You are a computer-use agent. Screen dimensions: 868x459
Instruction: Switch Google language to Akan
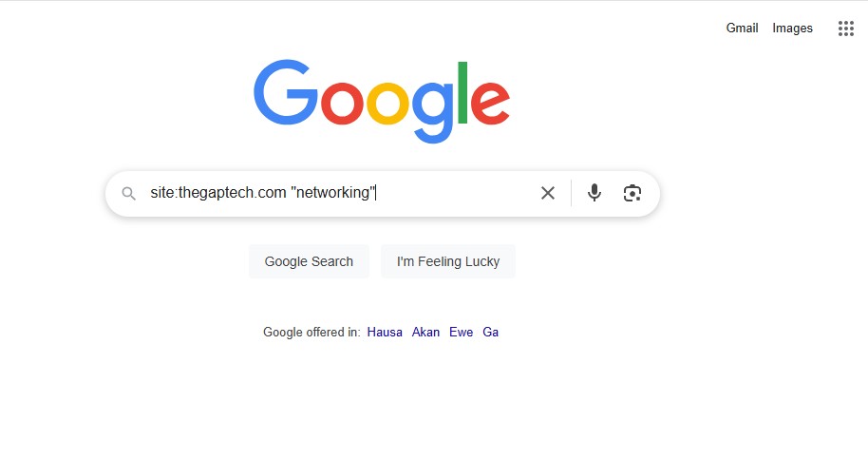[425, 333]
